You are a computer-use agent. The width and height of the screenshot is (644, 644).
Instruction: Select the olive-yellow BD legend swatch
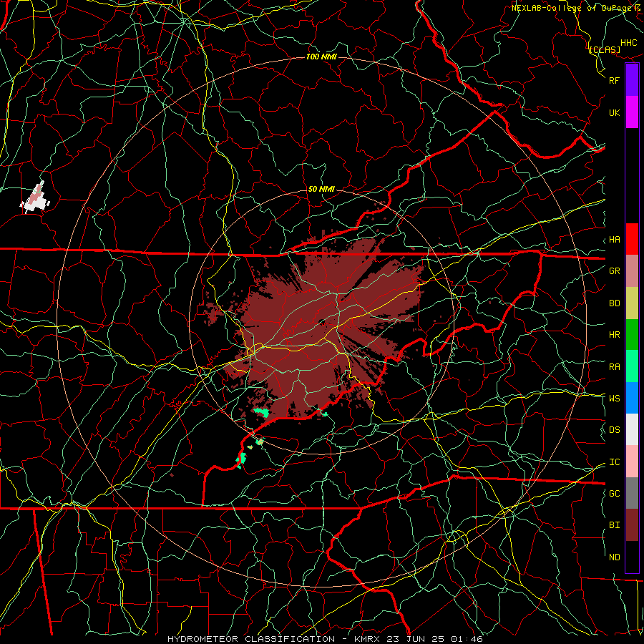point(632,303)
